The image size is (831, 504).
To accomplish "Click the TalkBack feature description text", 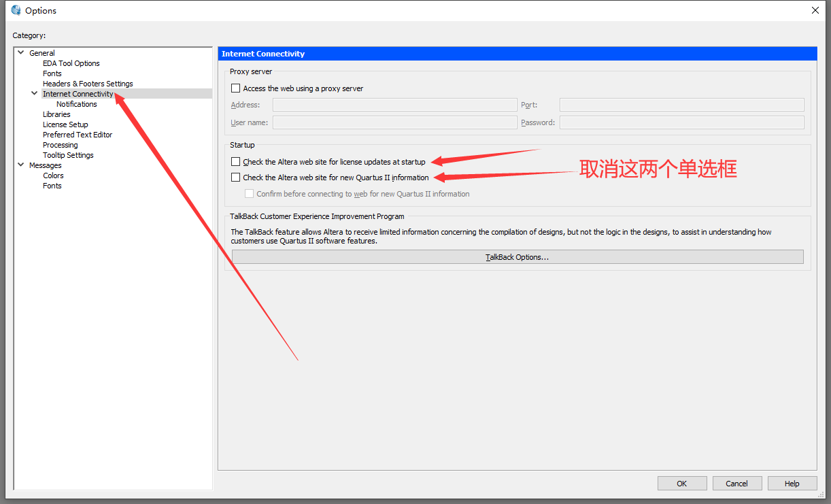I will click(x=501, y=237).
